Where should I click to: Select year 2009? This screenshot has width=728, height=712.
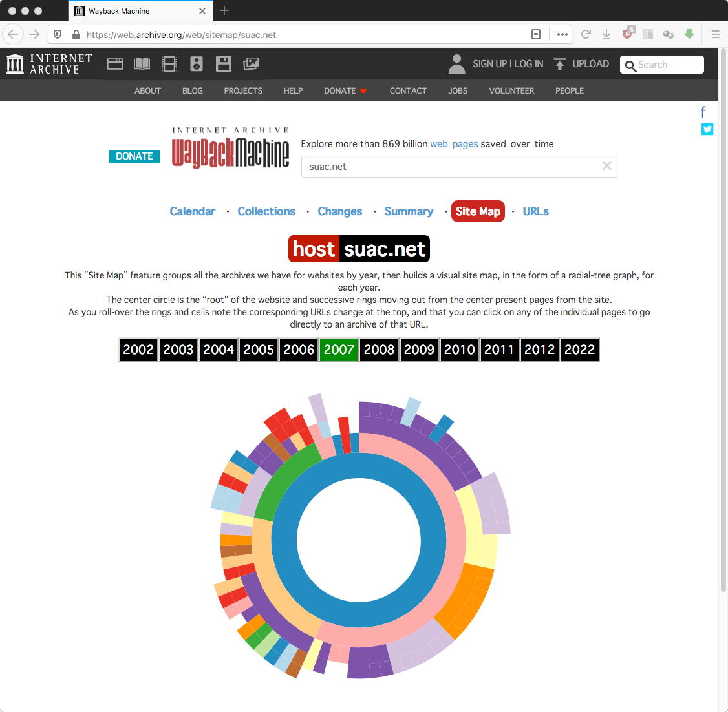419,350
